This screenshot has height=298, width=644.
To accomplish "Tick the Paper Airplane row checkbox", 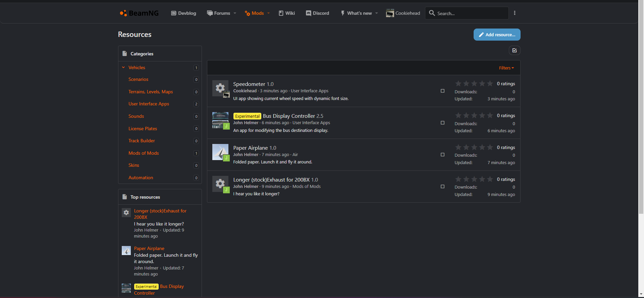I will 442,155.
